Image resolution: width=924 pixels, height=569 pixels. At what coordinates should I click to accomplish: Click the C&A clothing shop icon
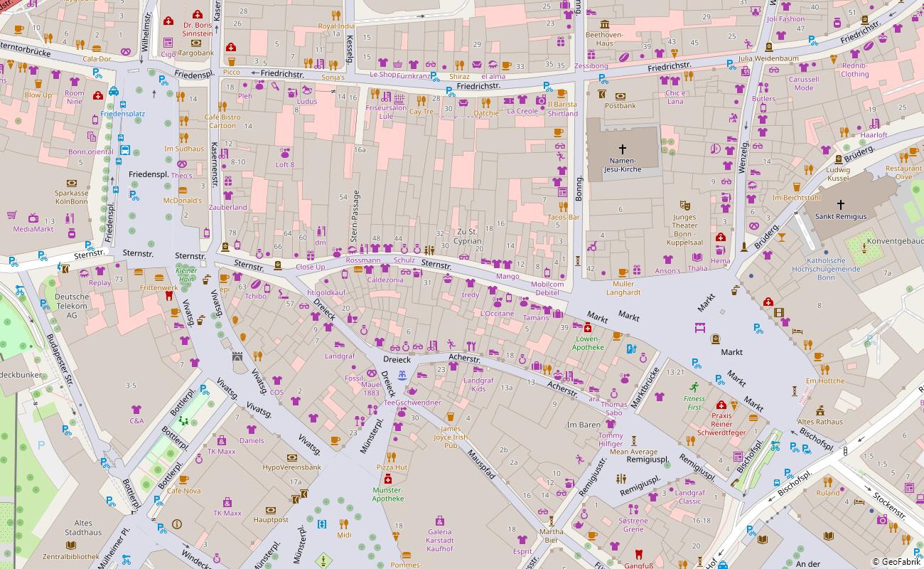coord(136,410)
